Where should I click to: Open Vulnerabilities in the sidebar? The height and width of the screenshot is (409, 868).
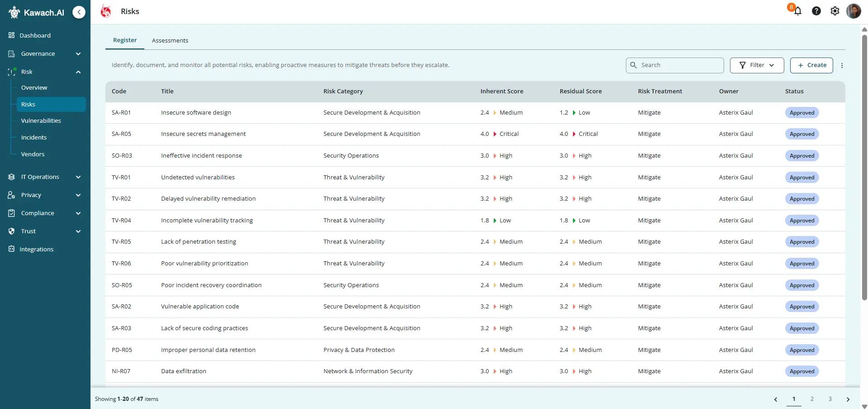click(41, 120)
